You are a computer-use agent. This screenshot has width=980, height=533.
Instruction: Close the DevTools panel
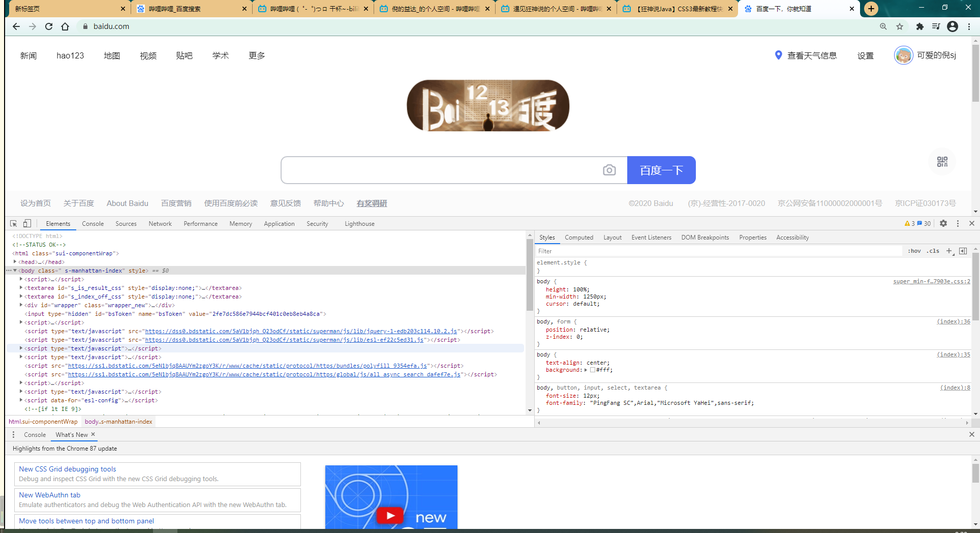971,223
